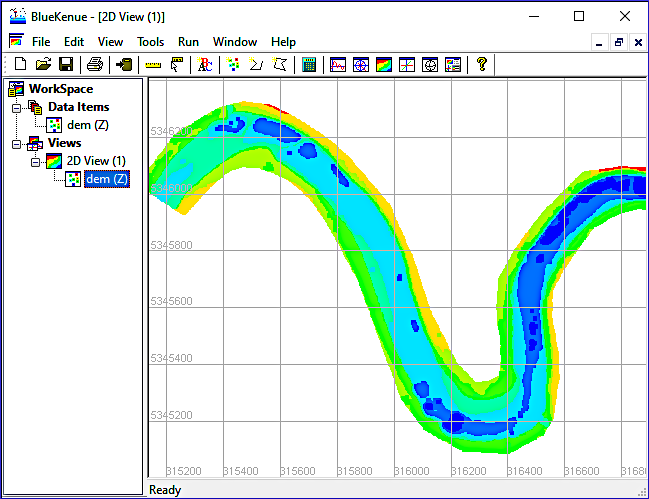Open a new 1D view icon
Image resolution: width=649 pixels, height=499 pixels.
click(338, 65)
